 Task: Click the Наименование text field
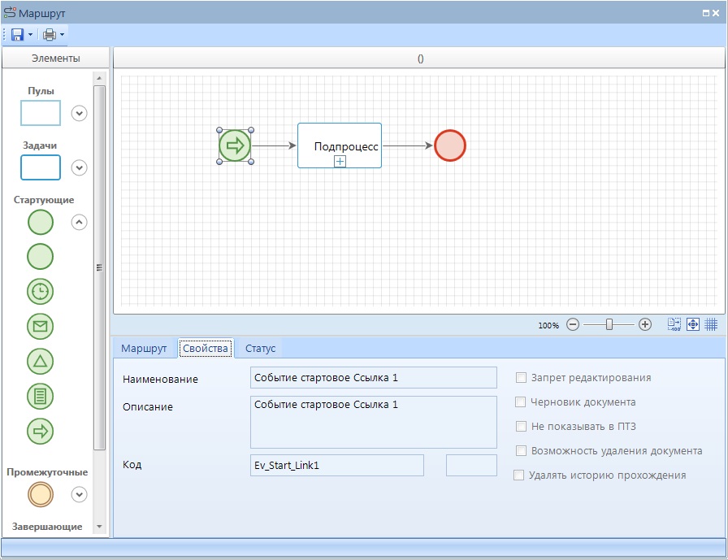point(374,378)
